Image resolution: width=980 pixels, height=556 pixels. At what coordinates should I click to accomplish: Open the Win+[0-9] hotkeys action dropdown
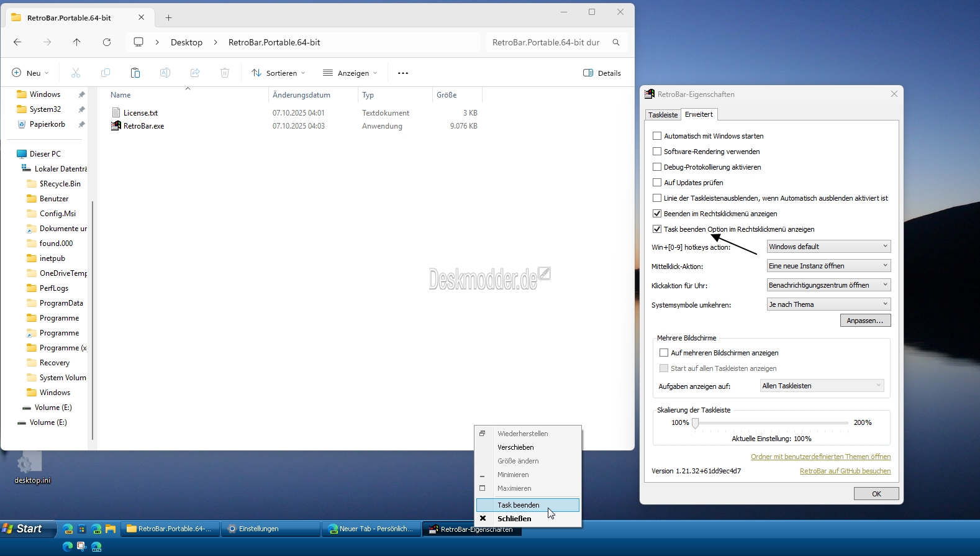[828, 247]
